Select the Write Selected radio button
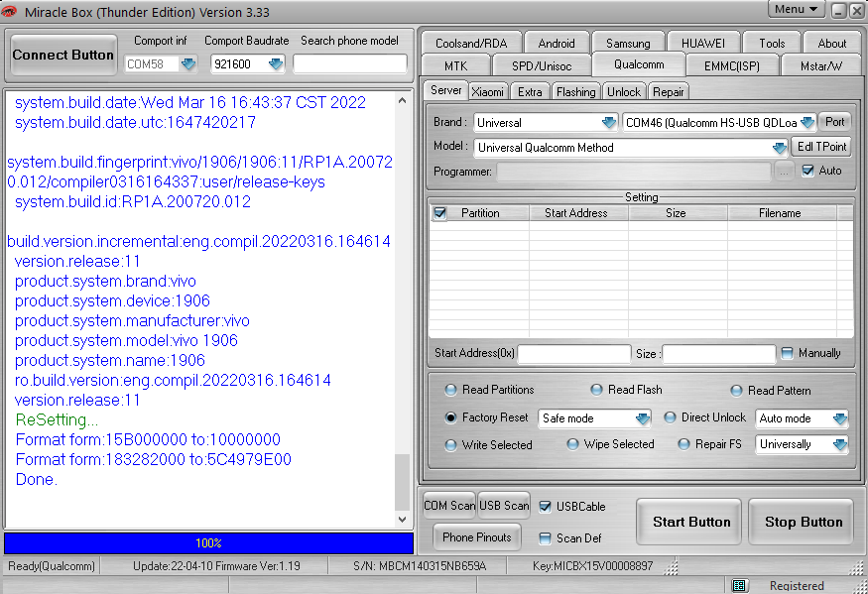 tap(450, 445)
